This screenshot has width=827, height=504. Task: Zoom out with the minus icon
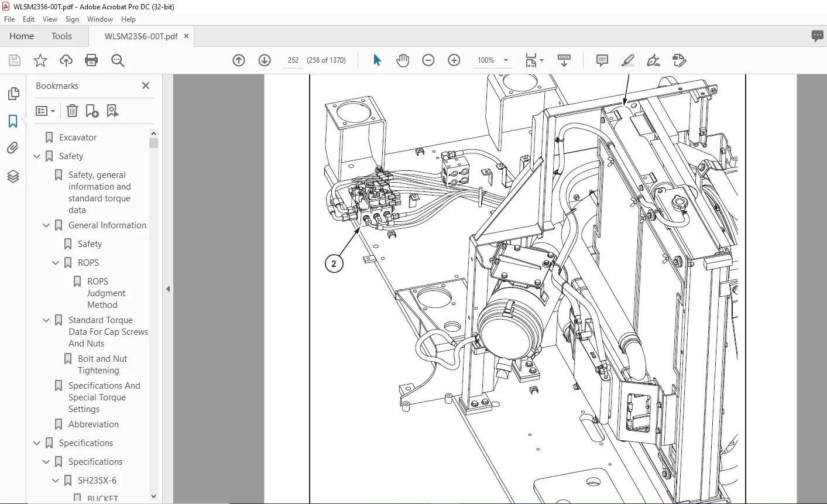pos(428,60)
